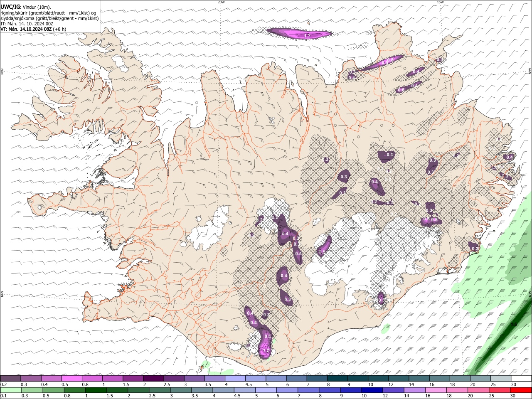Image resolution: width=532 pixels, height=399 pixels.
Task: Click the pink bottom-row swatch between 18 and 20
Action: [x=456, y=390]
